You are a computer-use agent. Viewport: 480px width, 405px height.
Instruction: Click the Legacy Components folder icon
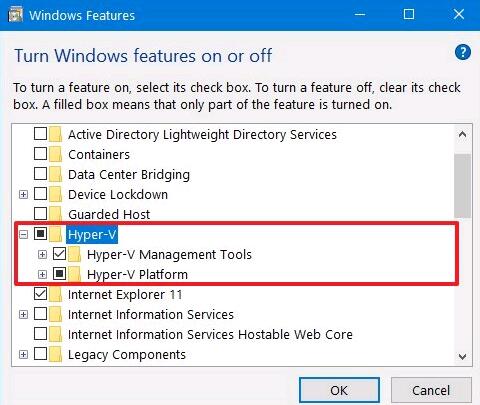click(56, 354)
